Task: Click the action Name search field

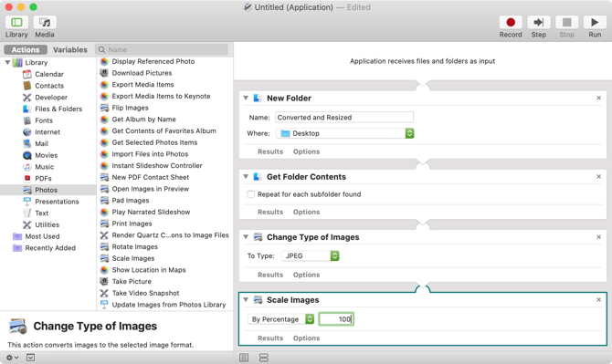Action: tap(162, 49)
